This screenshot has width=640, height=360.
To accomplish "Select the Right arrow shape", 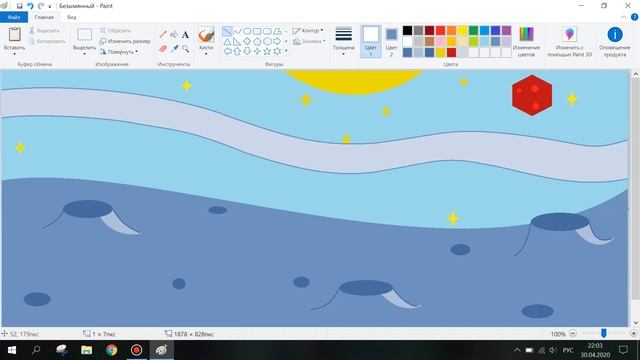I will 277,41.
